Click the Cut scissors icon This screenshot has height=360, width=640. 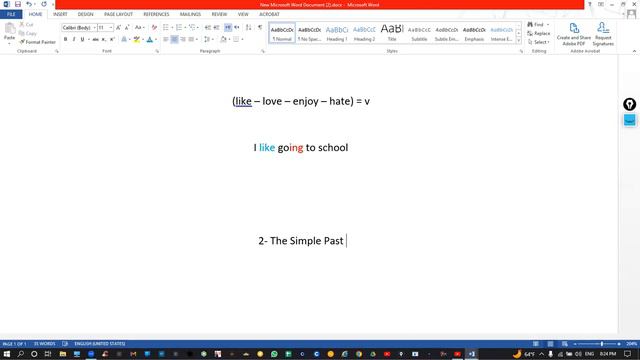point(22,24)
